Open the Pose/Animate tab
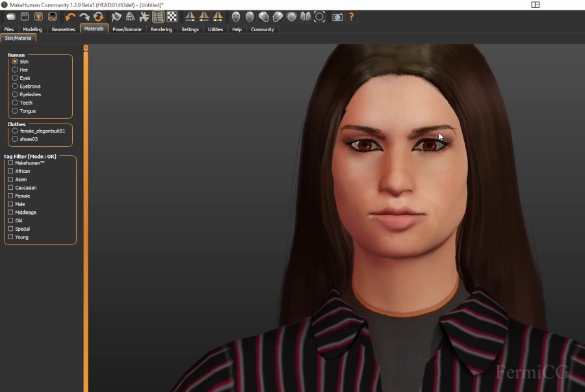Screen dimensions: 585x392 tap(127, 29)
